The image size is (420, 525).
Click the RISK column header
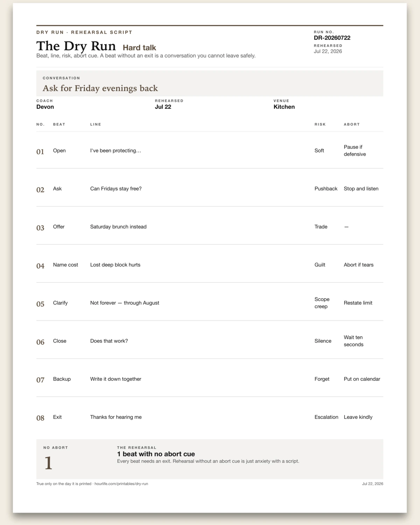(320, 124)
